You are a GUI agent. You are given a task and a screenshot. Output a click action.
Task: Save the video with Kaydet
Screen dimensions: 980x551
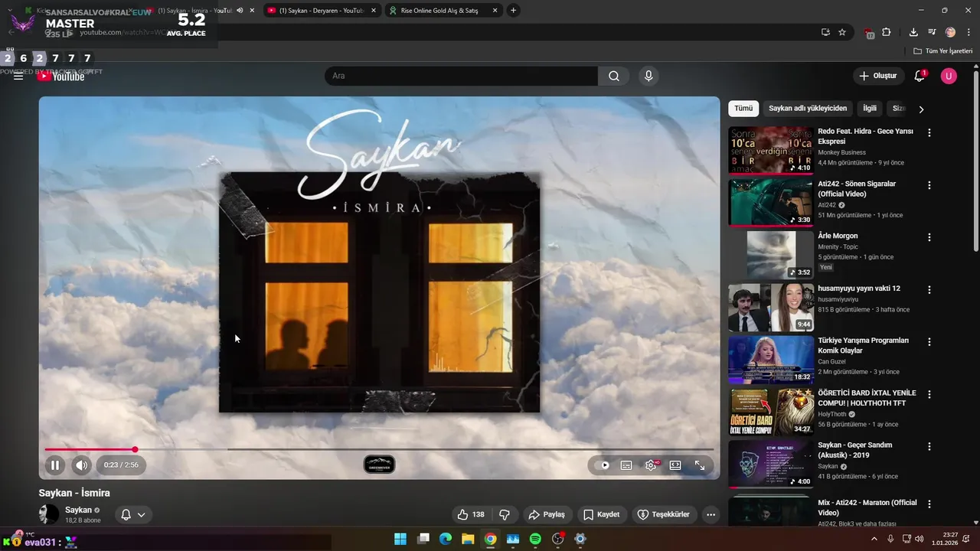(601, 514)
